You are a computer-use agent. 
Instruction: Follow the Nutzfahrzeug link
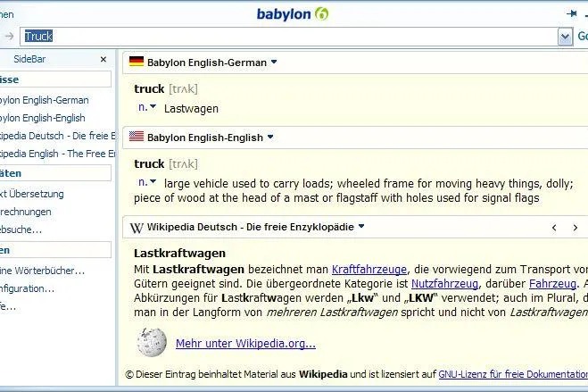[444, 284]
